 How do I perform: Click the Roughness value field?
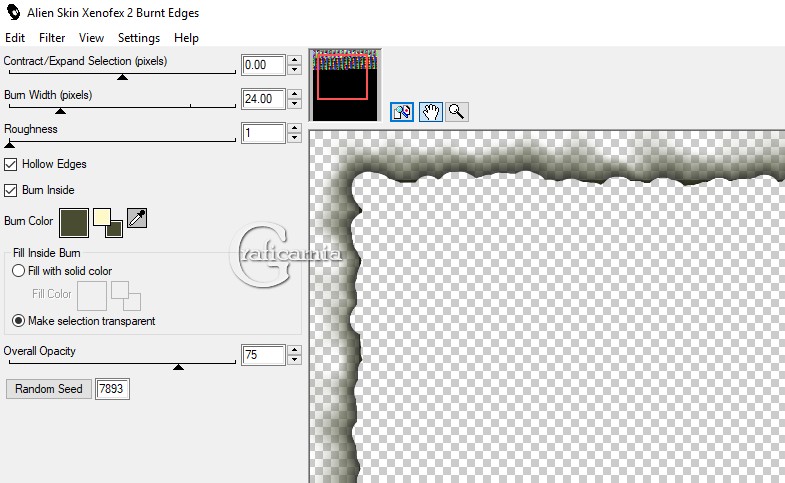[263, 133]
